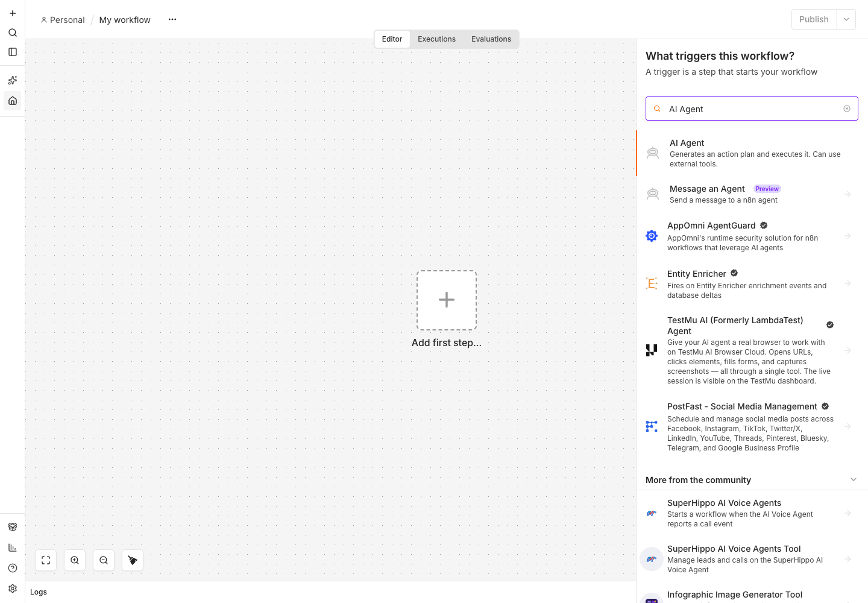Open the Logs panel bar
This screenshot has width=868, height=603.
(x=330, y=592)
